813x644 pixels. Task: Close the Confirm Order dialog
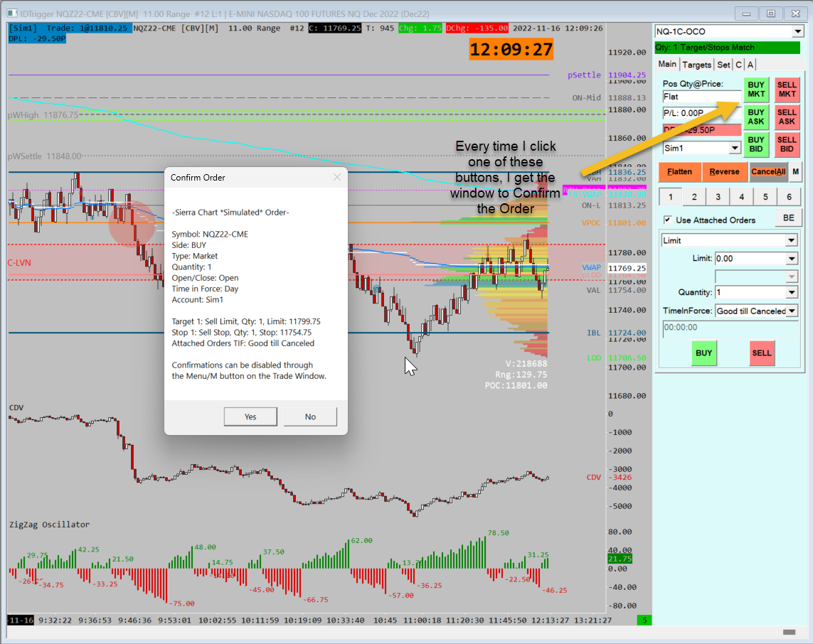pos(337,177)
